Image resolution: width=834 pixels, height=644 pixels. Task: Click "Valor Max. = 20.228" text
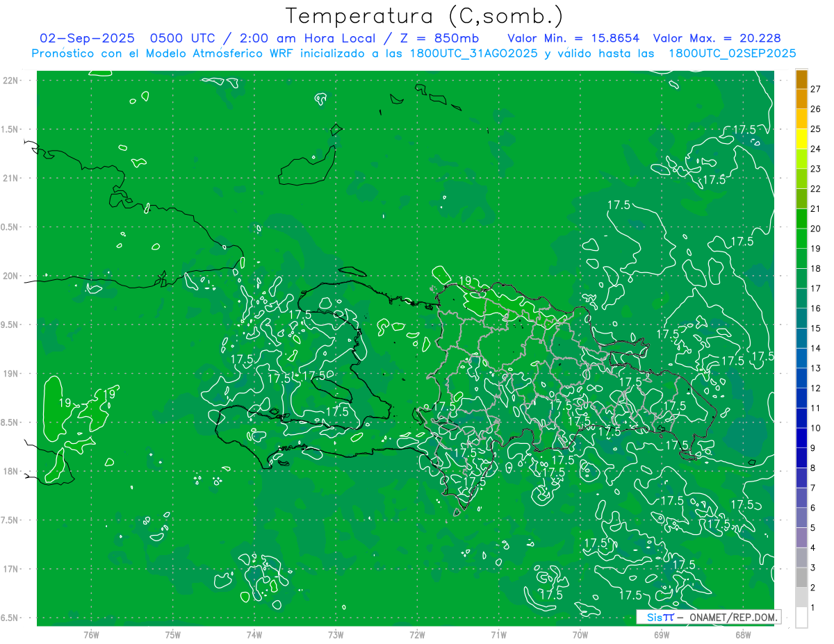(717, 38)
